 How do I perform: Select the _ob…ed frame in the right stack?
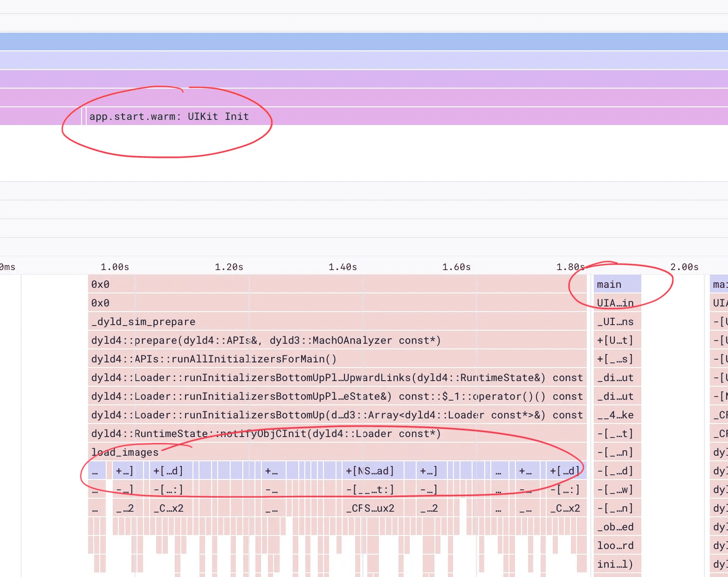[x=615, y=527]
